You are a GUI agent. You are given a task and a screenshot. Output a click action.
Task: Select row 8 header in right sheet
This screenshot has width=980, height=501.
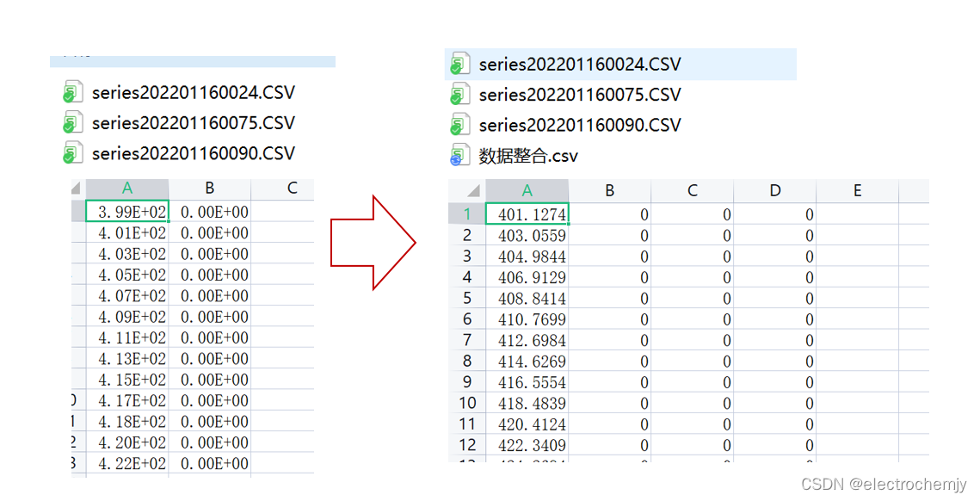(x=467, y=361)
